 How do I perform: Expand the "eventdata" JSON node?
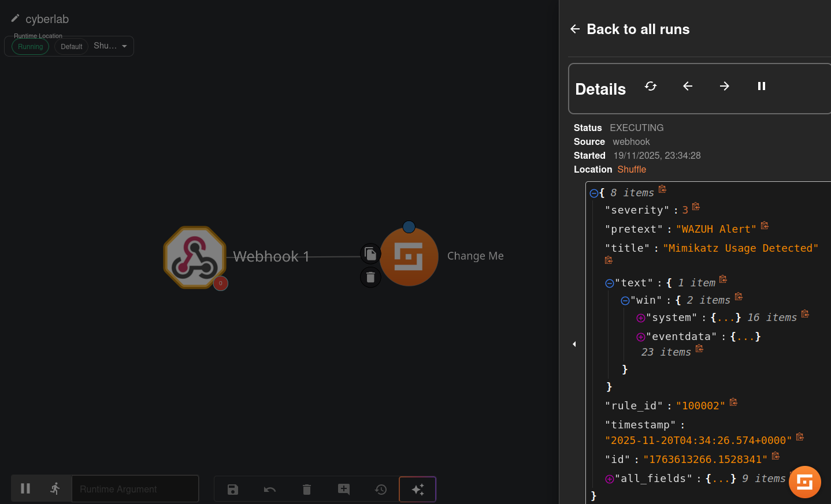[640, 337]
